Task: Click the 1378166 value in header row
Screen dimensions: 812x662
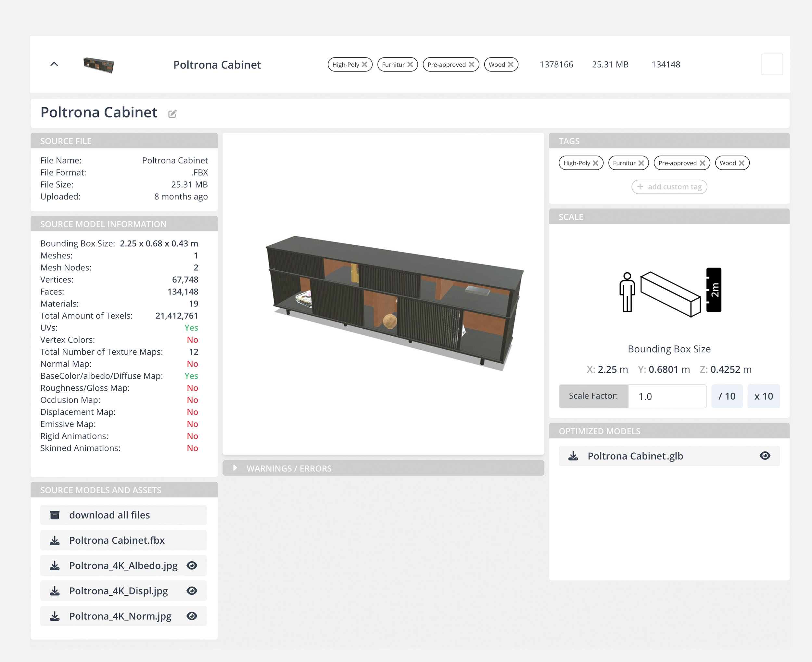Action: (x=556, y=64)
